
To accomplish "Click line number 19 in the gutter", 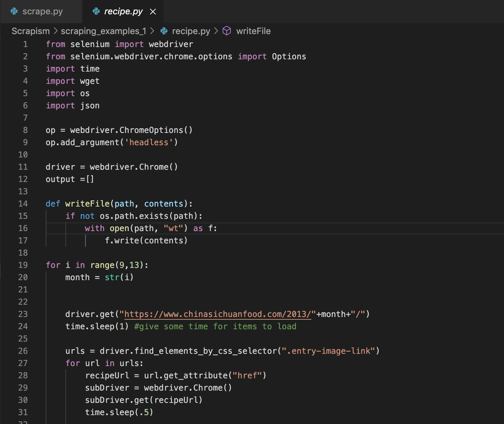I will click(x=23, y=265).
